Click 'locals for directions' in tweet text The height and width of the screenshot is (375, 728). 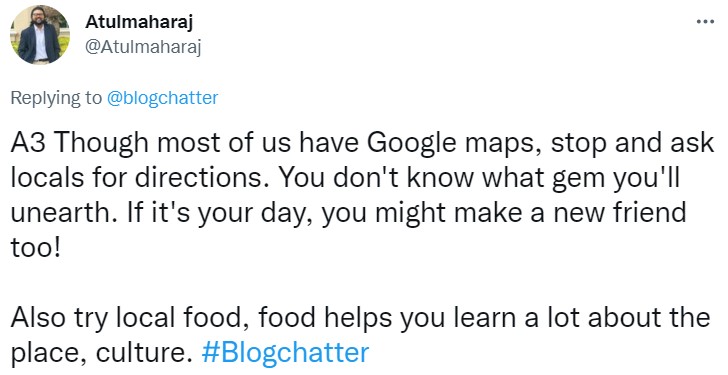136,178
